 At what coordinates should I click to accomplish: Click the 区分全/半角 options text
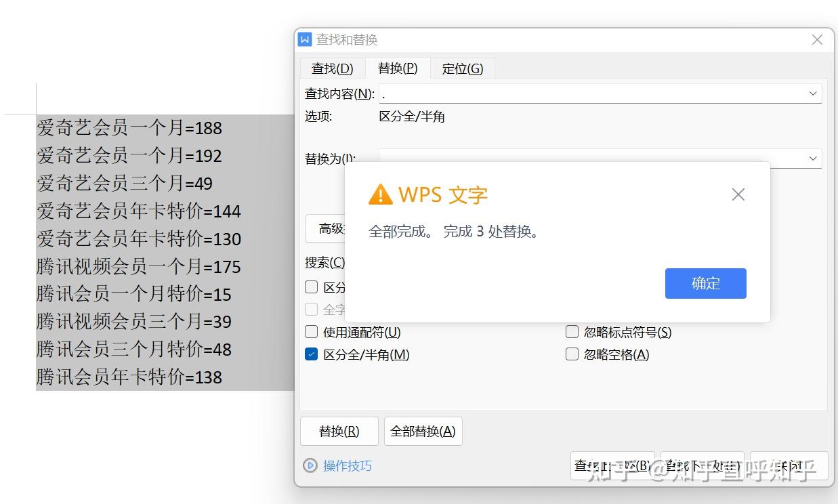(x=412, y=117)
